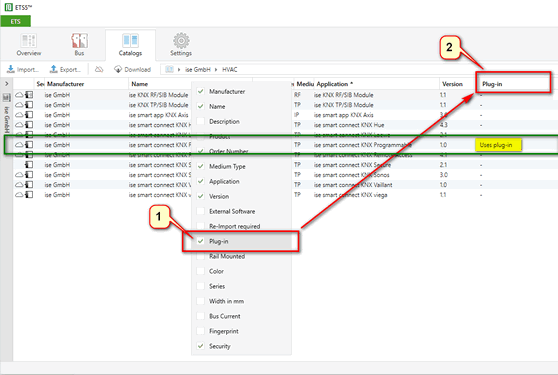Image resolution: width=558 pixels, height=375 pixels.
Task: Enable the Re-Import required column checkbox
Action: click(201, 226)
